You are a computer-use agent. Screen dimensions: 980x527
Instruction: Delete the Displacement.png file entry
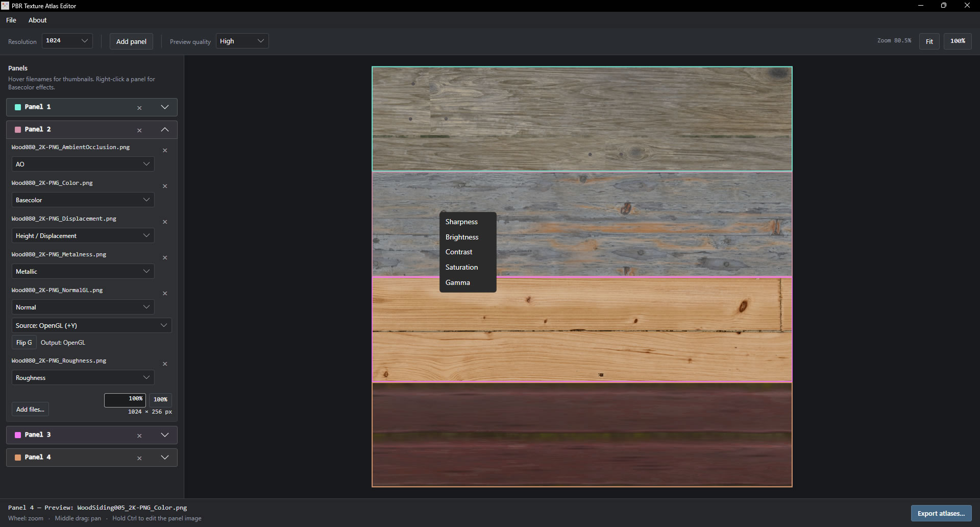point(165,222)
